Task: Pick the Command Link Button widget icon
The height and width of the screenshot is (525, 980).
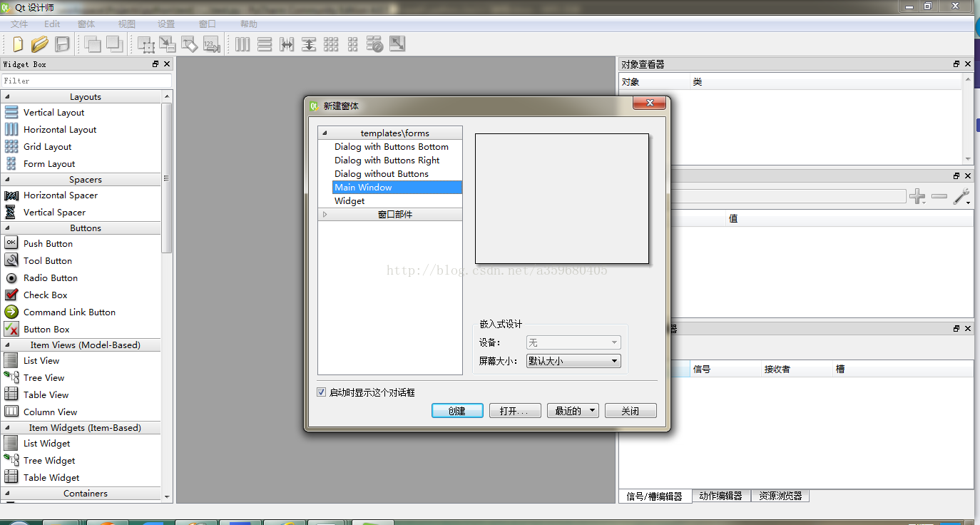Action: pos(11,312)
